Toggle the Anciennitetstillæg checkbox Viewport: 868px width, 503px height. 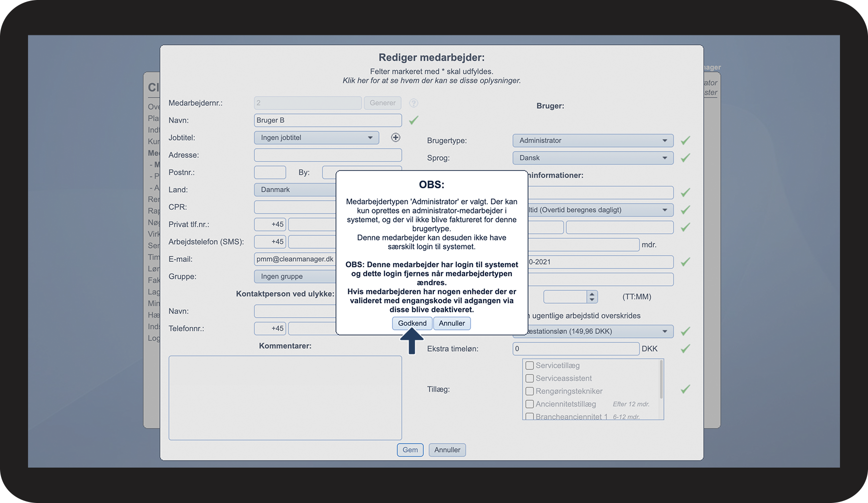click(x=530, y=404)
